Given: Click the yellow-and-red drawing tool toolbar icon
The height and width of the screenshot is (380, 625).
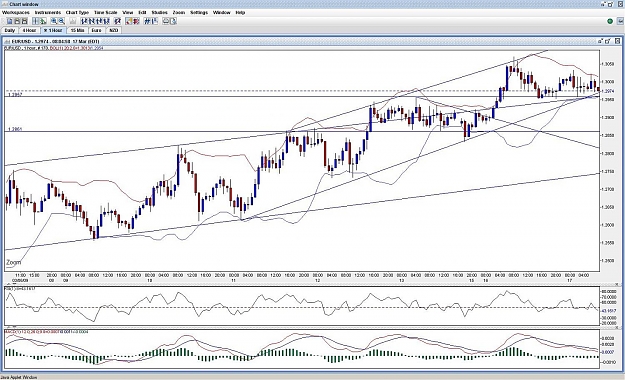Looking at the screenshot, I should (129, 21).
